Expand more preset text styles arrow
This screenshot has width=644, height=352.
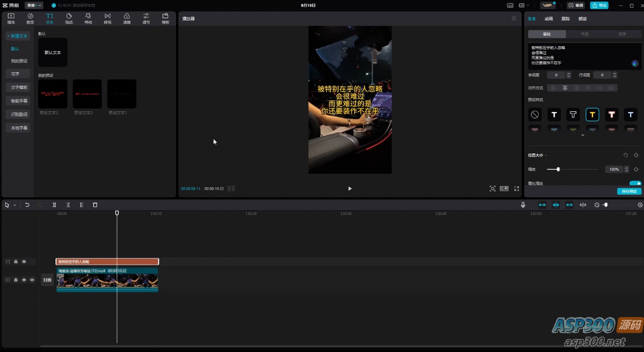pyautogui.click(x=582, y=136)
